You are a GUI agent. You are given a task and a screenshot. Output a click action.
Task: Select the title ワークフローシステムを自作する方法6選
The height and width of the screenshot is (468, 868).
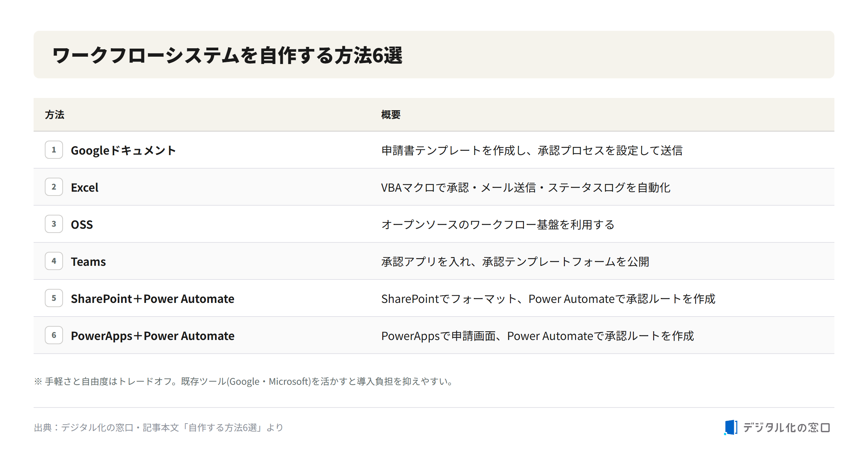227,55
